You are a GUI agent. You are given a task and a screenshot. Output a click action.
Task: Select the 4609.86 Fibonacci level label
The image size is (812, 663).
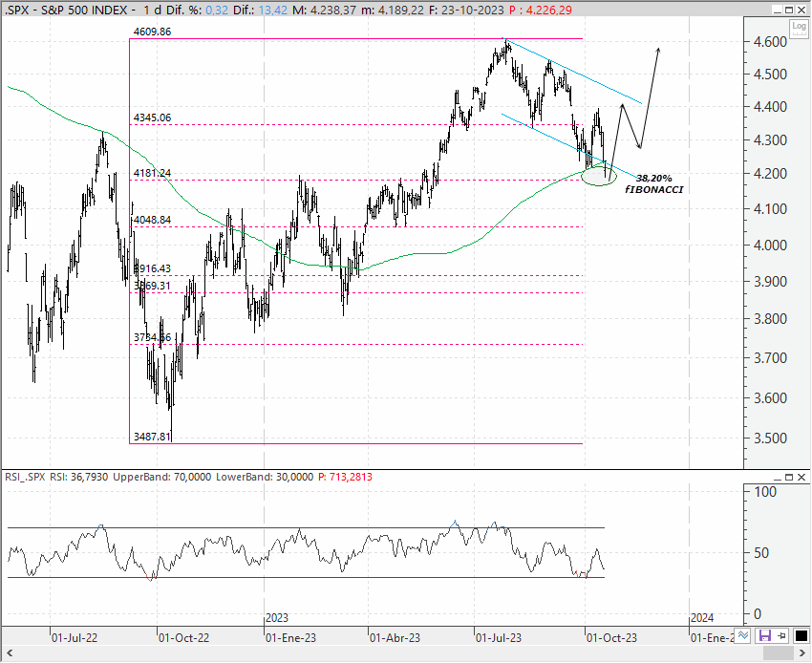152,32
